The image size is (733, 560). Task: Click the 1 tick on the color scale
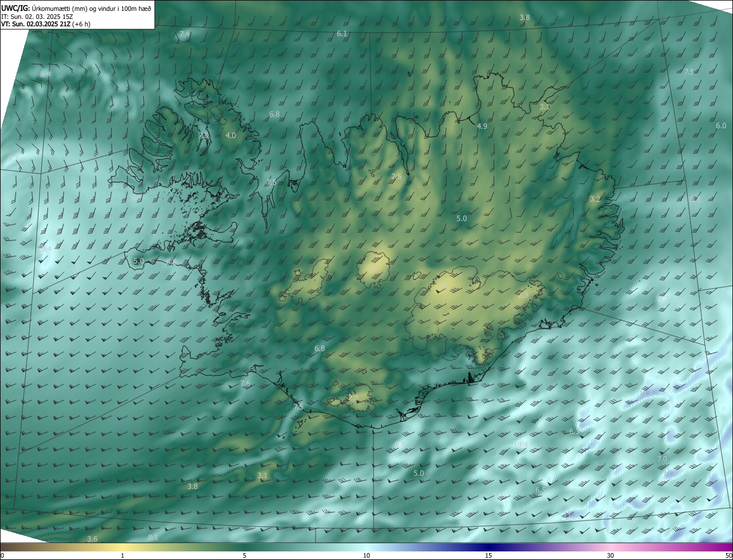123,556
